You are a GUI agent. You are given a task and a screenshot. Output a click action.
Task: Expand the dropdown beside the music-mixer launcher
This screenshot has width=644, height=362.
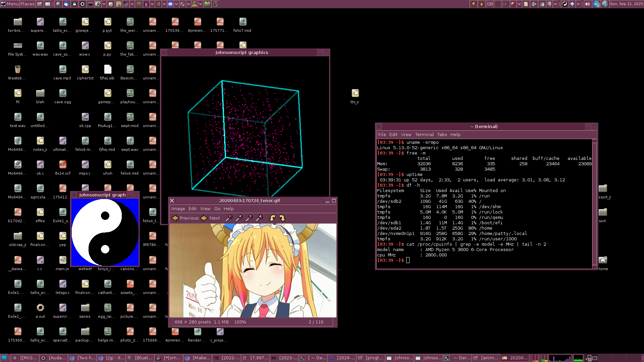132,4
